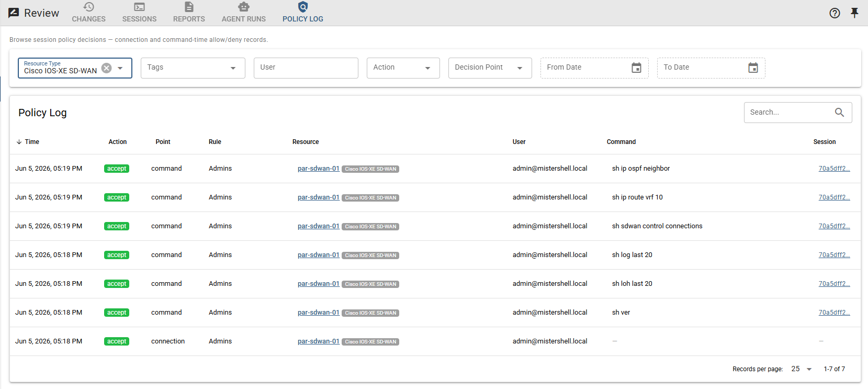Click the 'connection' point cell
The width and height of the screenshot is (868, 389).
(x=168, y=341)
